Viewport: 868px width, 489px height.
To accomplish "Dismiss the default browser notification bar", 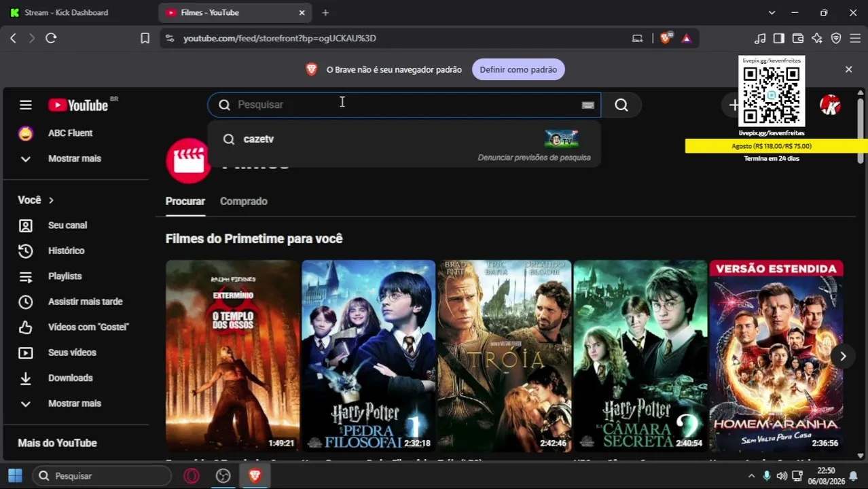I will [848, 69].
